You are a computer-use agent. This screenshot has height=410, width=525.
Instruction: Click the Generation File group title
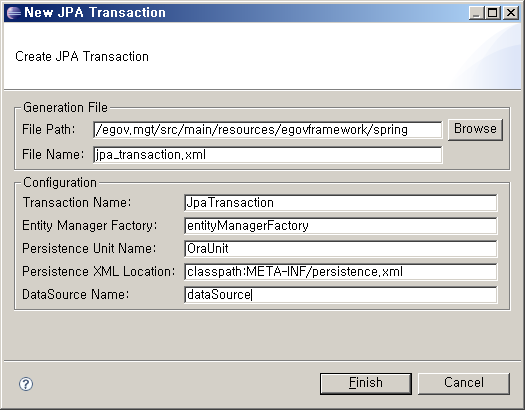point(65,107)
